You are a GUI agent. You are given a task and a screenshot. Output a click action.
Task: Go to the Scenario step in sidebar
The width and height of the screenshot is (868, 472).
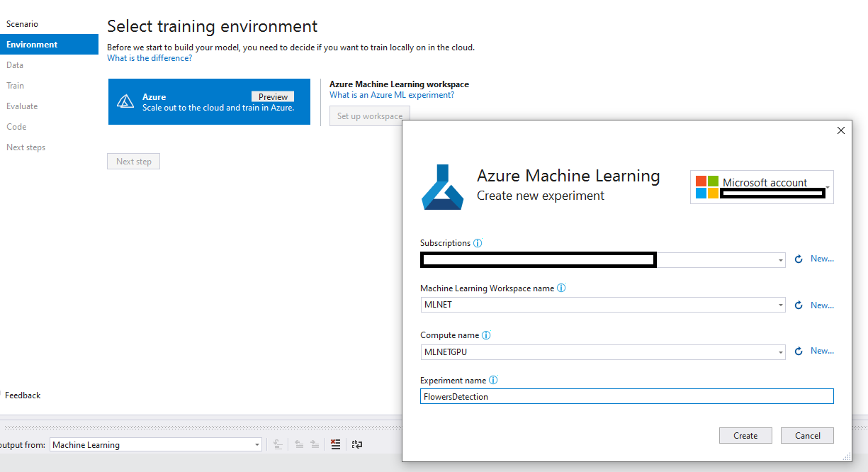[23, 24]
